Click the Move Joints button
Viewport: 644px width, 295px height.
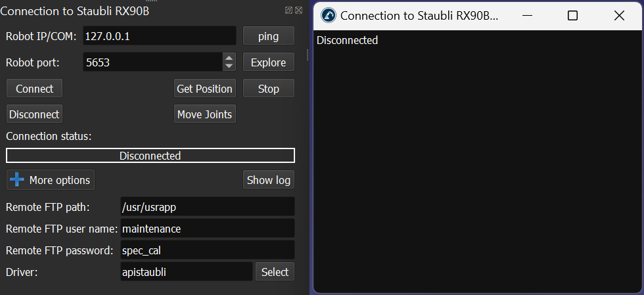point(204,114)
